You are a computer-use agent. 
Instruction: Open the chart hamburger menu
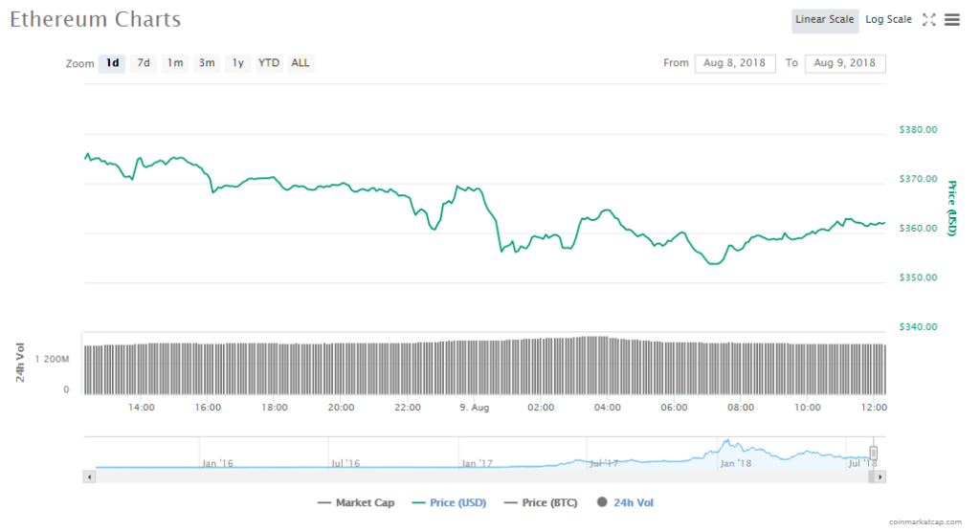[x=952, y=19]
